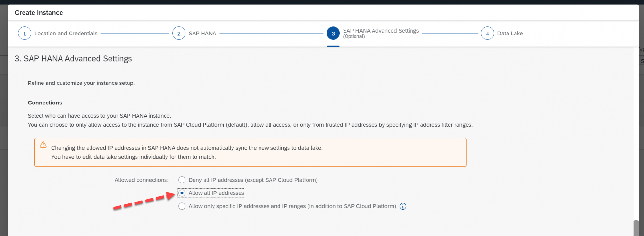Choose Allow only specific IP addresses radio
644x236 pixels.
182,206
